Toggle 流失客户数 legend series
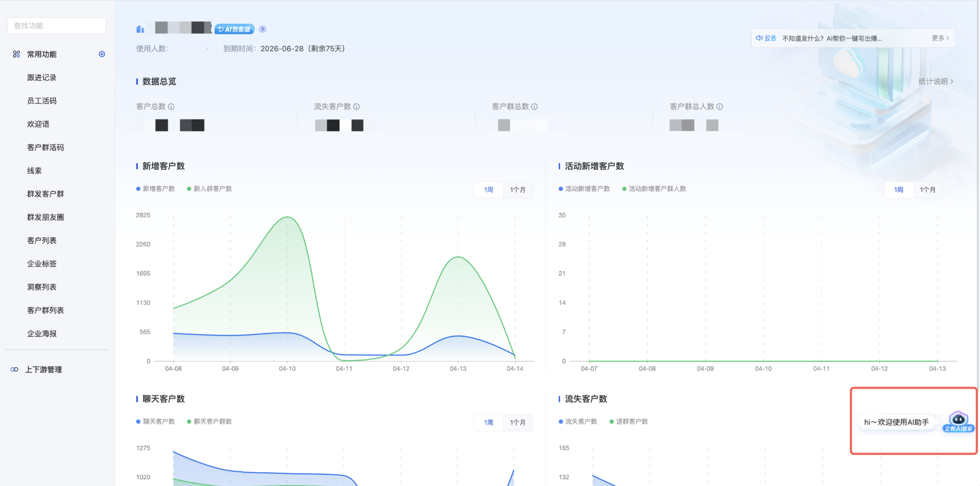 point(578,422)
